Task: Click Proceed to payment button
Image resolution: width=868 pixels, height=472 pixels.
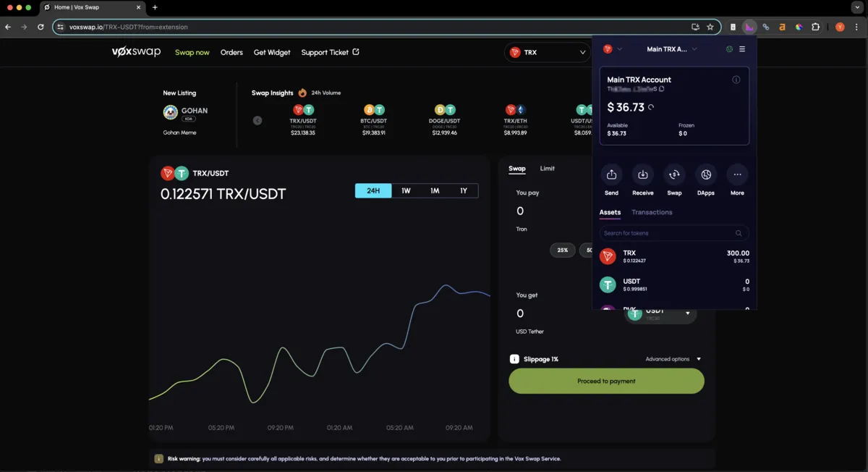Action: [x=606, y=381]
